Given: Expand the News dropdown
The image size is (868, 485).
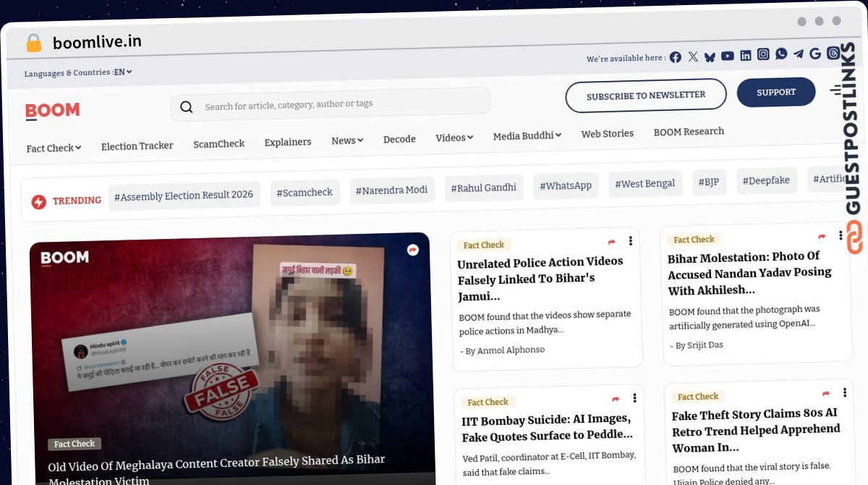Looking at the screenshot, I should (347, 140).
